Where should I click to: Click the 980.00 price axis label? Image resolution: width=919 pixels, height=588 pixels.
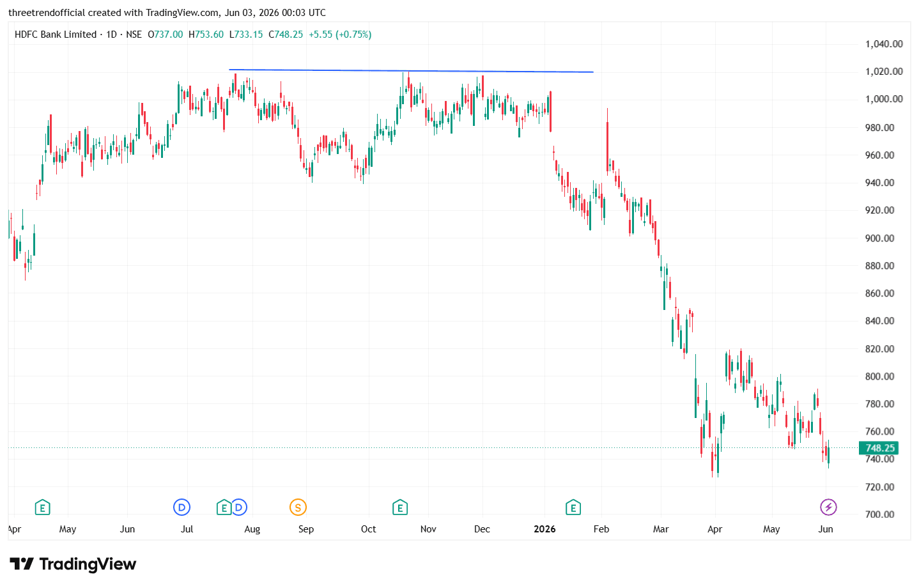(x=880, y=128)
